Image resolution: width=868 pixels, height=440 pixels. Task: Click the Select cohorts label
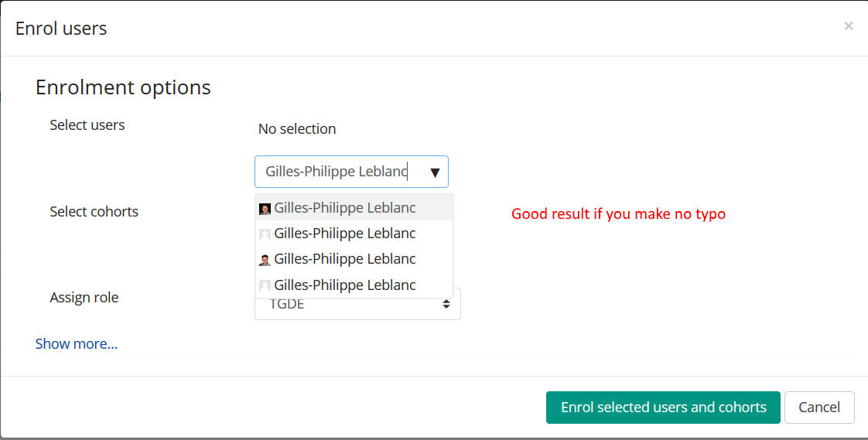[94, 211]
